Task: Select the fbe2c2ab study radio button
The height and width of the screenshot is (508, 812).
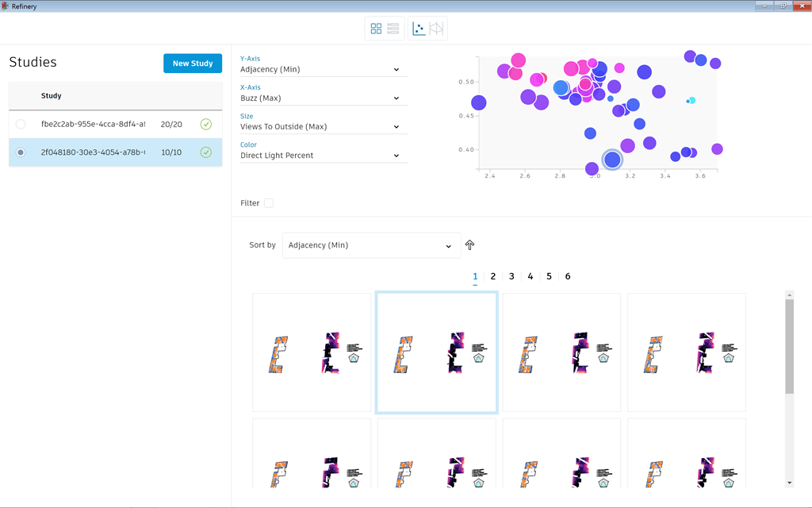Action: point(21,124)
